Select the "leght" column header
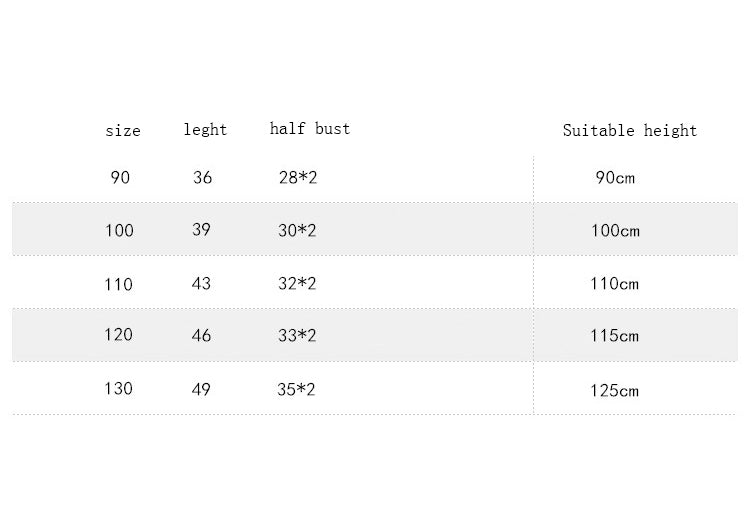Viewport: 750px width, 507px height. (205, 130)
